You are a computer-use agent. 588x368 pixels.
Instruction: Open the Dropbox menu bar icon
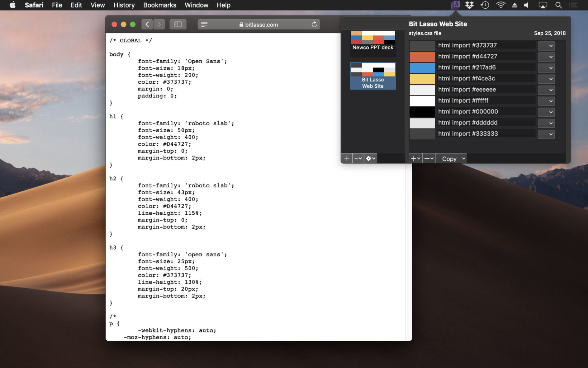point(469,5)
